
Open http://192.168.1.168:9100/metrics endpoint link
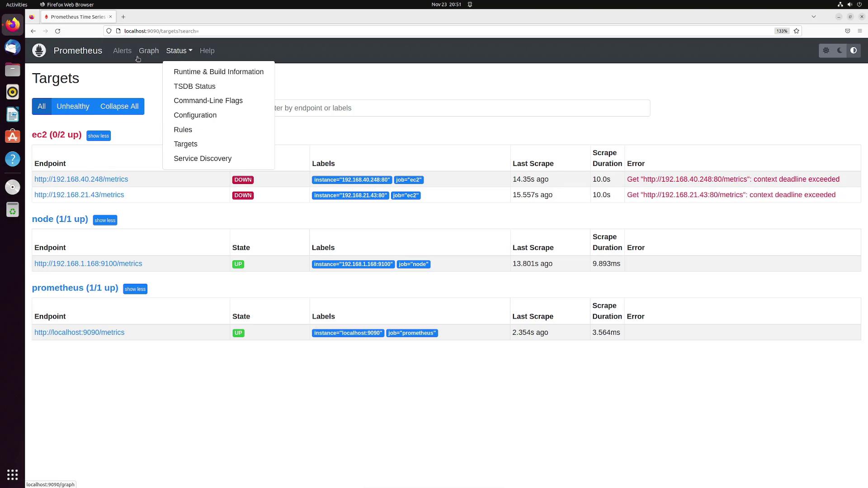coord(88,264)
